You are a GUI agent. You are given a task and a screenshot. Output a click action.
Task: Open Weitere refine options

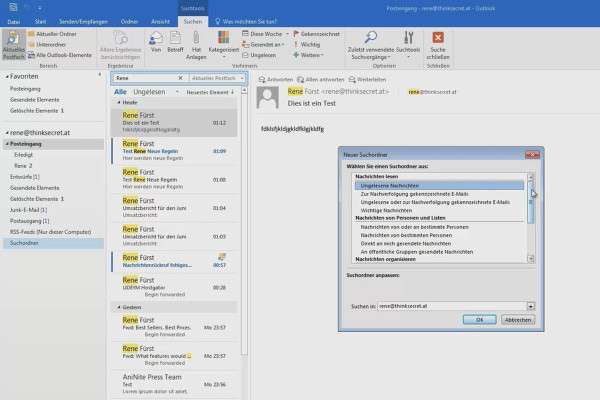308,55
